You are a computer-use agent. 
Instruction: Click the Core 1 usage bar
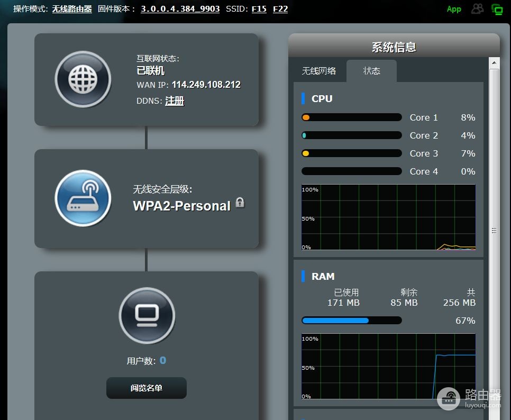[352, 117]
